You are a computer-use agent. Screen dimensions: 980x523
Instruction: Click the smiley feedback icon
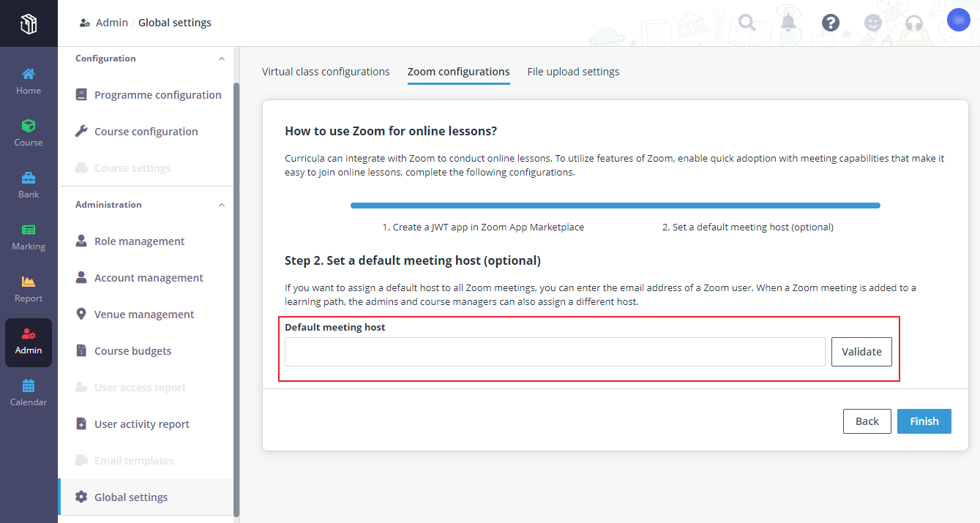coord(872,23)
